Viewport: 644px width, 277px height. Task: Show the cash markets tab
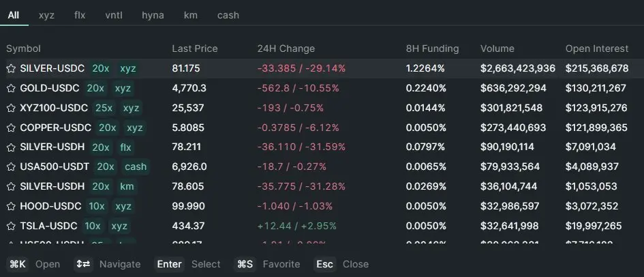click(228, 14)
